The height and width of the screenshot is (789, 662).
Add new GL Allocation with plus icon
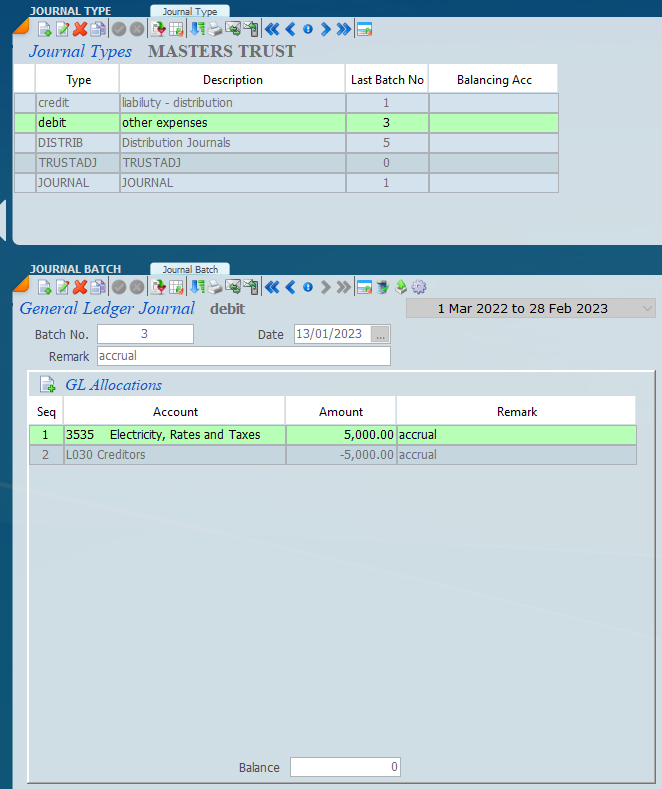coord(47,385)
